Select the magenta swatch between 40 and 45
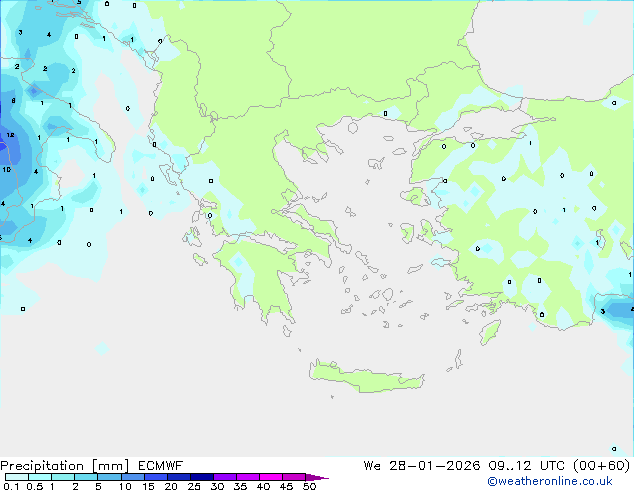The image size is (634, 490). tap(271, 477)
